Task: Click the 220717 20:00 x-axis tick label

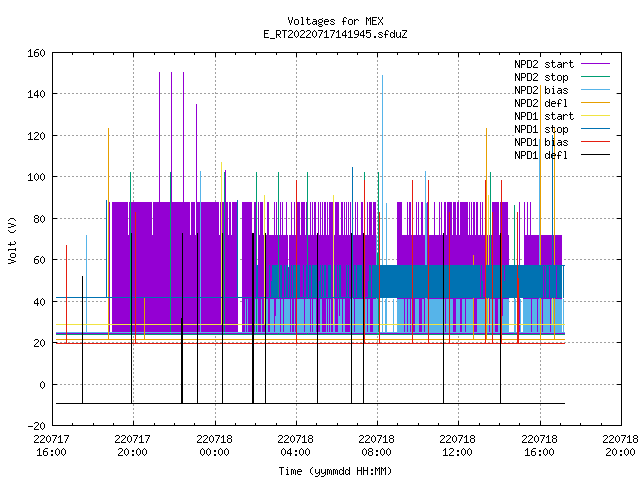Action: 132,446
